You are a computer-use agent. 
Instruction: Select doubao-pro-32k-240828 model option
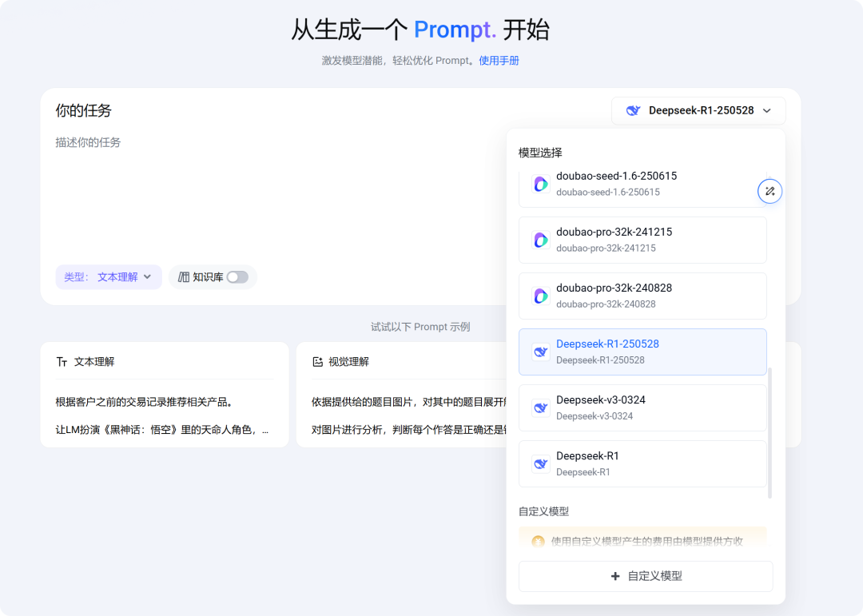pyautogui.click(x=642, y=296)
